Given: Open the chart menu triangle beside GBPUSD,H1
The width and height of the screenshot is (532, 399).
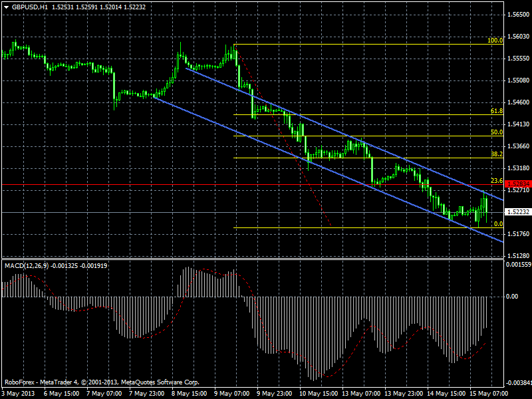Looking at the screenshot, I should coord(7,7).
